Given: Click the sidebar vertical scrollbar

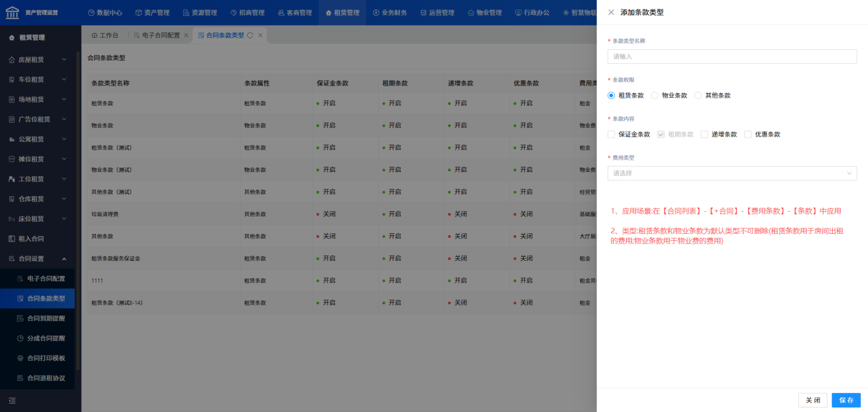Looking at the screenshot, I should tap(78, 211).
